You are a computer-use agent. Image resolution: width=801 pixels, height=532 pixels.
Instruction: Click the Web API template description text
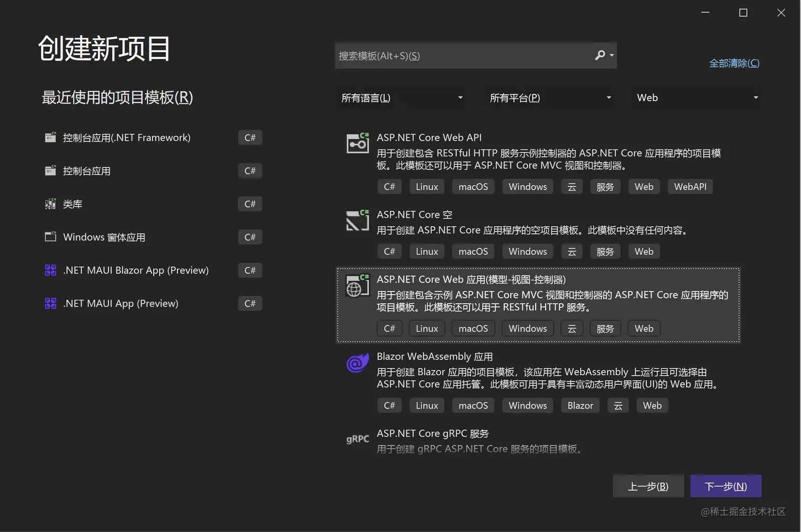(x=549, y=159)
